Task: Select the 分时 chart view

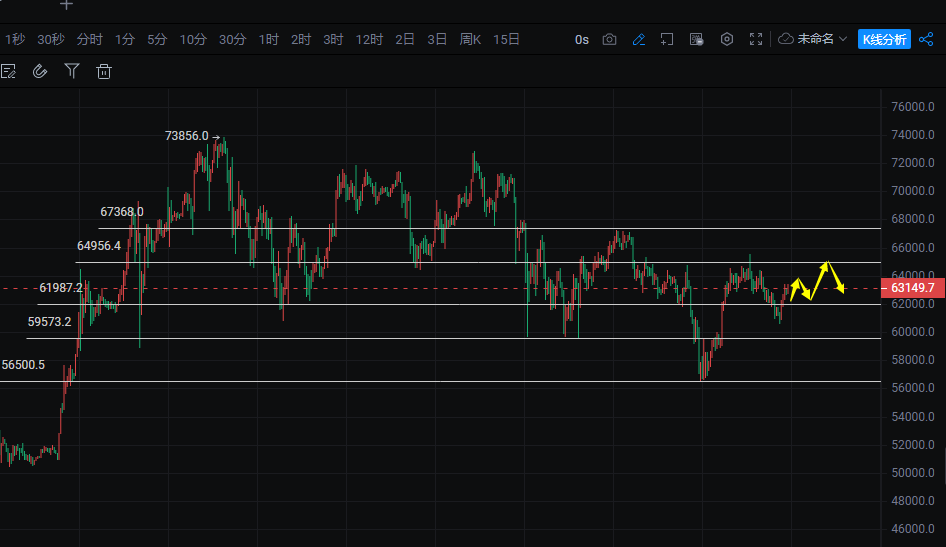Action: click(90, 40)
